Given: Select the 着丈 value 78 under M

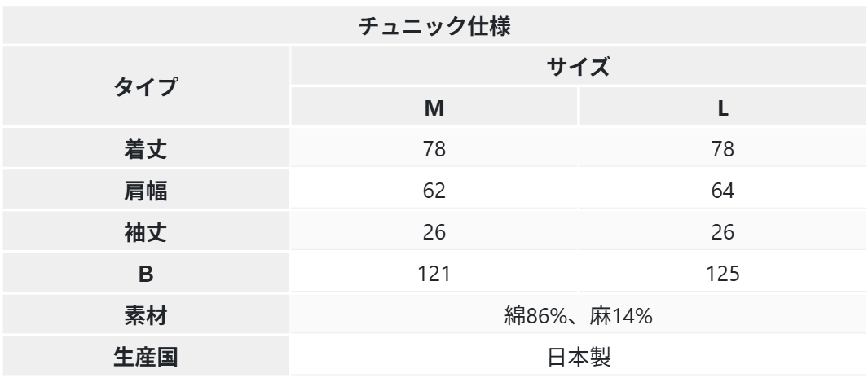Looking at the screenshot, I should [434, 148].
